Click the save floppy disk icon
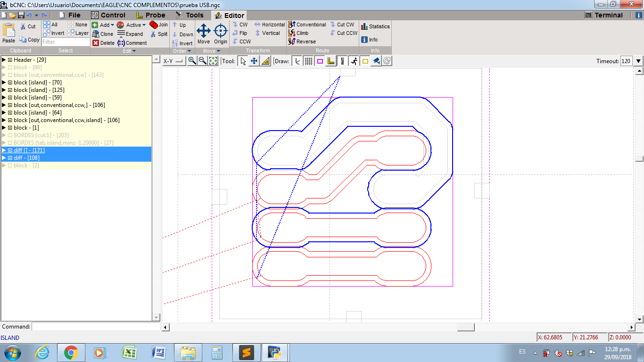644x362 pixels. click(x=21, y=15)
